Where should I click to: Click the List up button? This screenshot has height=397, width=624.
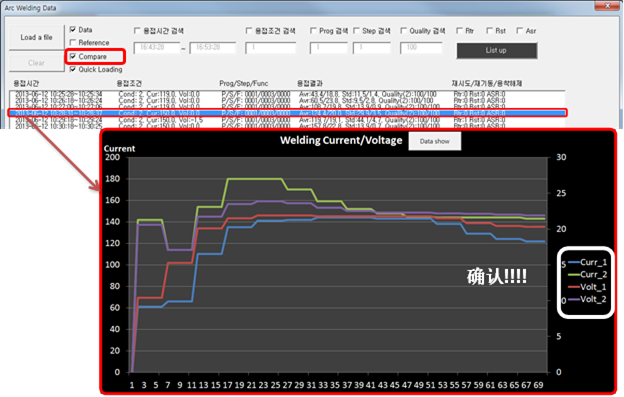click(x=497, y=51)
